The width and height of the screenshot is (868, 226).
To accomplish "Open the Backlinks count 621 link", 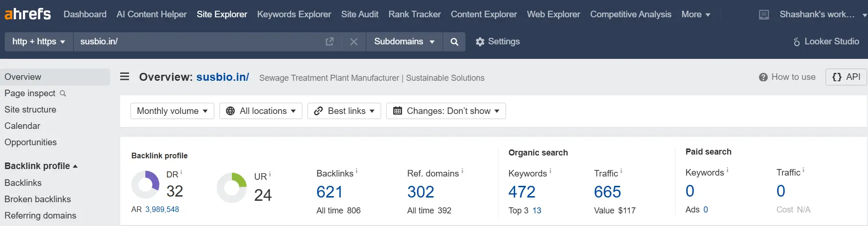I will (329, 191).
